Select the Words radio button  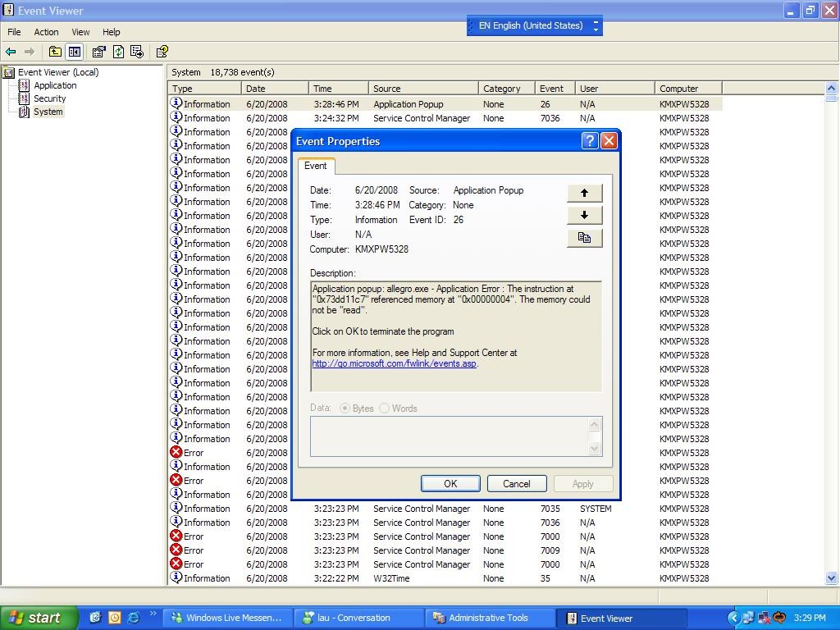pos(384,409)
